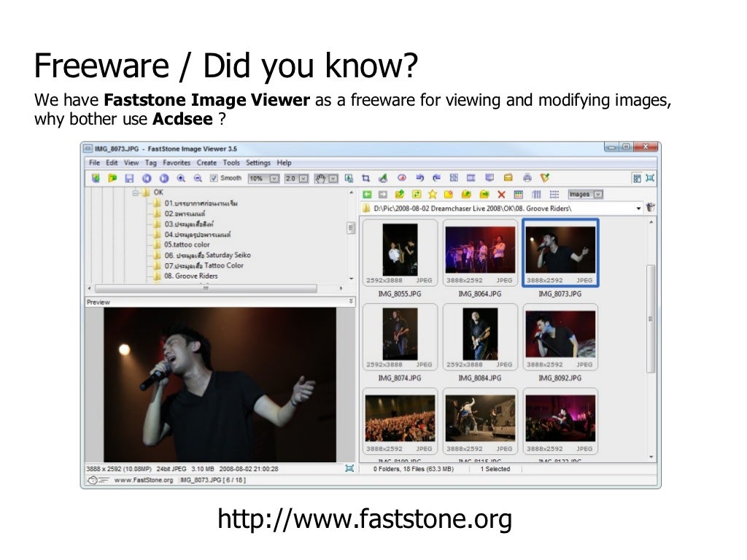
Task: Expand the folder path address dropdown
Action: click(x=638, y=209)
